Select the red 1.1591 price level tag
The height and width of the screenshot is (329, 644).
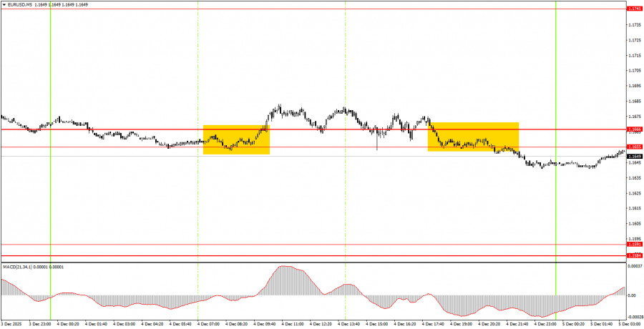click(634, 245)
